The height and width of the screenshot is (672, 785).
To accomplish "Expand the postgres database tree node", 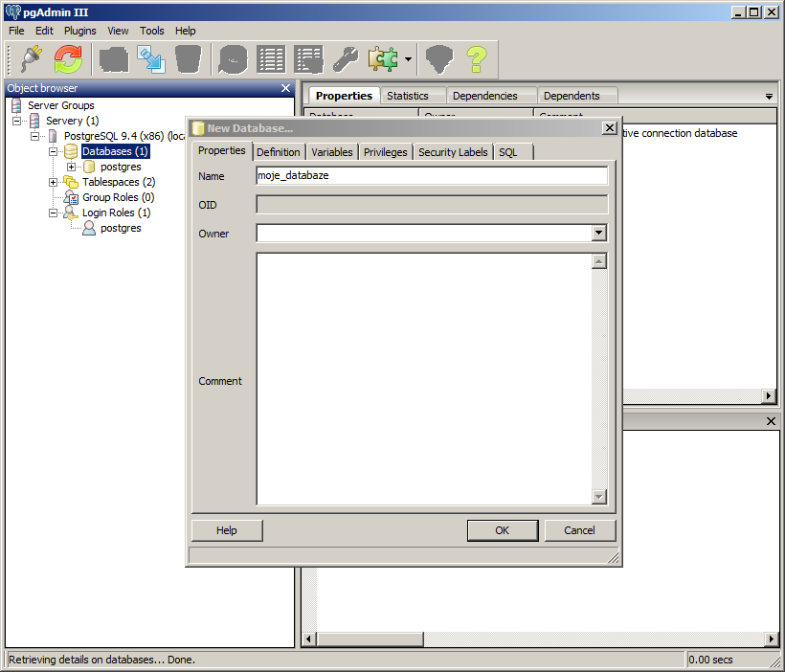I will [x=72, y=168].
